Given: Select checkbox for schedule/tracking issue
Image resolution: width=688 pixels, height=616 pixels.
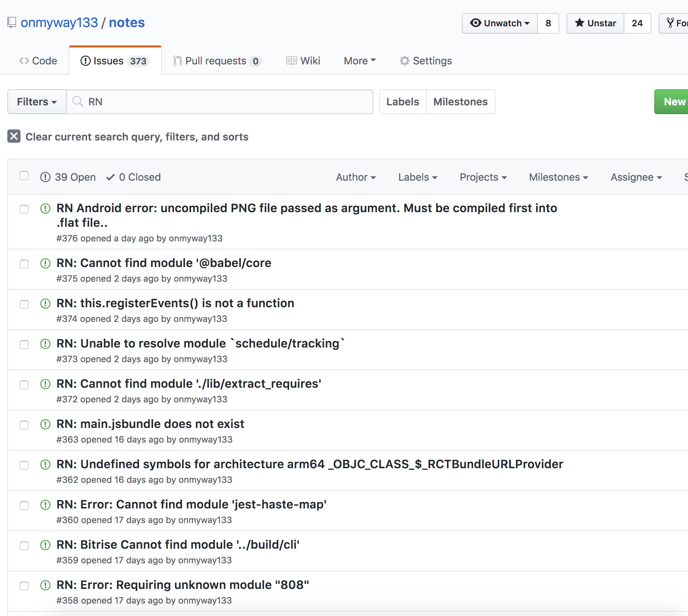Looking at the screenshot, I should 24,345.
